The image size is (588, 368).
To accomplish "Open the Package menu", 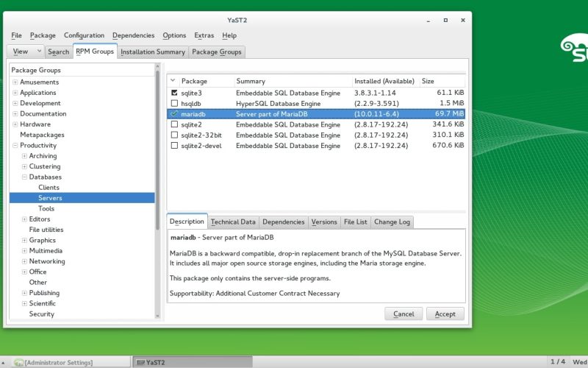I will point(43,35).
